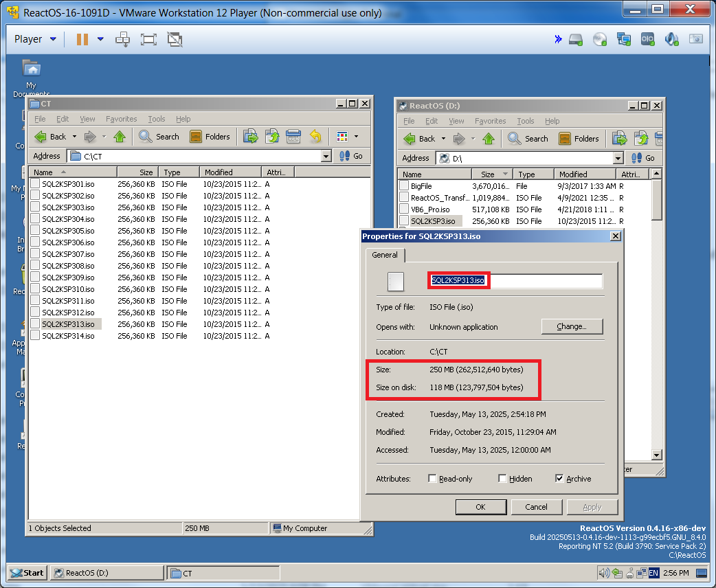Viewport: 716px width, 588px height.
Task: Open the Views button in CT toolbar
Action: click(342, 137)
